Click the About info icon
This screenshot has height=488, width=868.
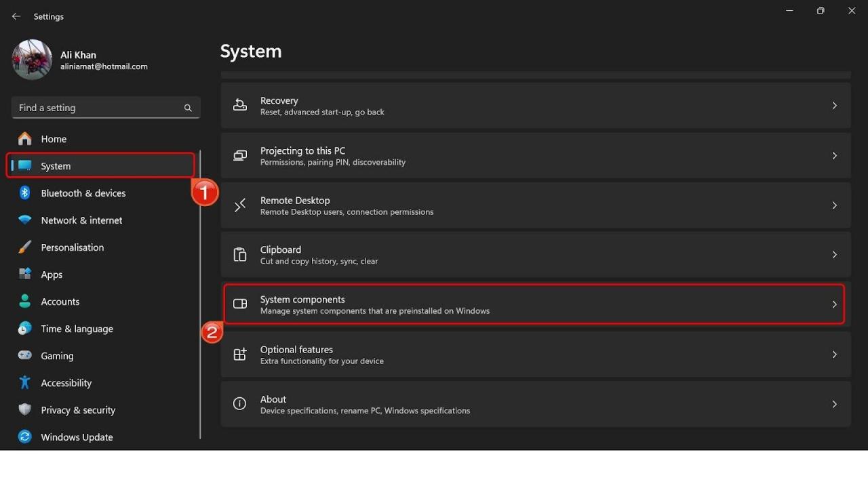[240, 404]
